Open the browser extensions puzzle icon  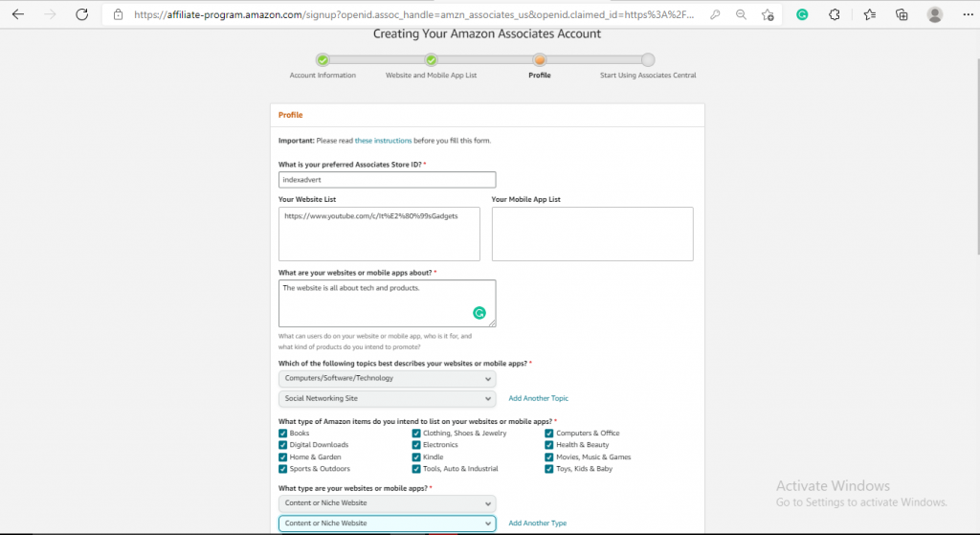tap(835, 14)
